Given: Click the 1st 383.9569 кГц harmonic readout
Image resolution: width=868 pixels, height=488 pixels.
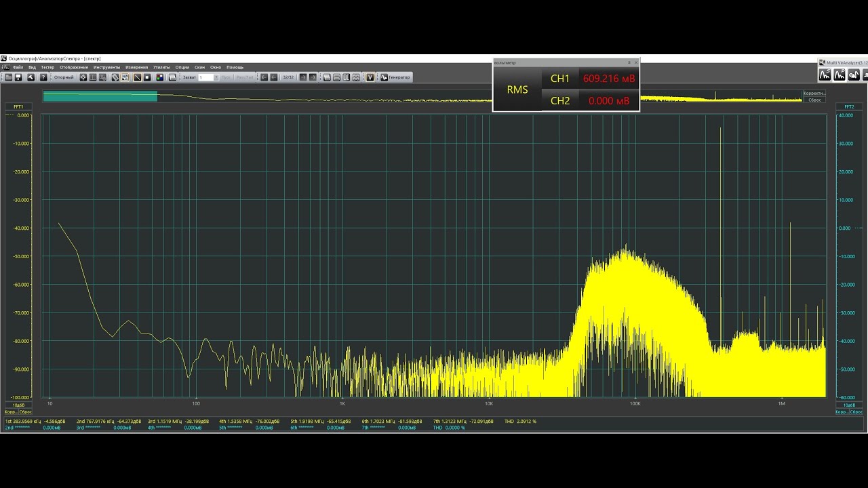Looking at the screenshot, I should (x=35, y=422).
